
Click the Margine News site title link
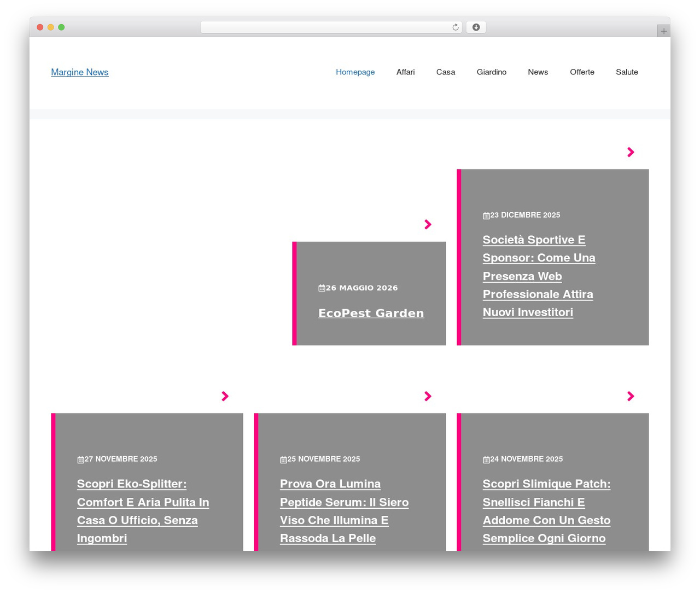pos(80,72)
